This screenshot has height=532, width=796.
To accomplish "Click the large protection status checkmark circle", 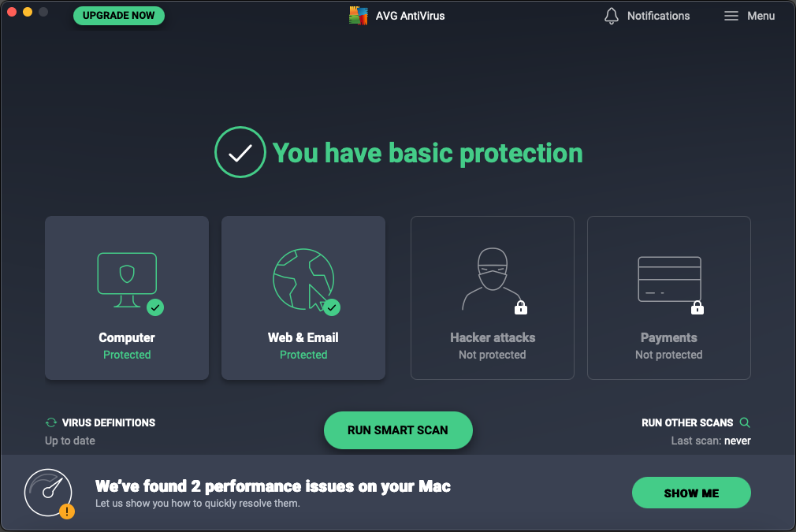I will tap(240, 152).
